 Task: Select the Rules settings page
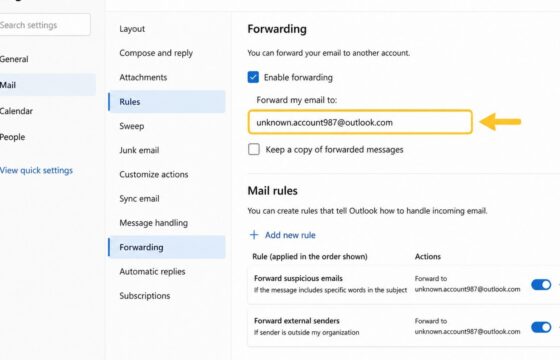coord(167,102)
